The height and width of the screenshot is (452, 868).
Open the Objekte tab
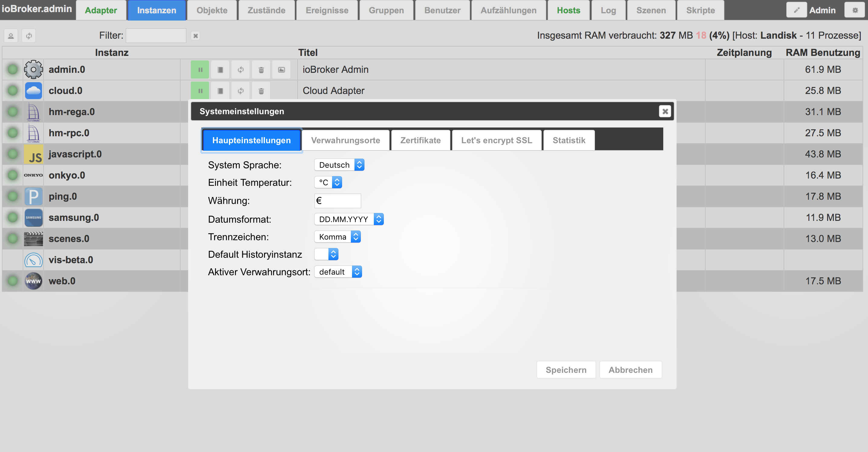coord(212,10)
